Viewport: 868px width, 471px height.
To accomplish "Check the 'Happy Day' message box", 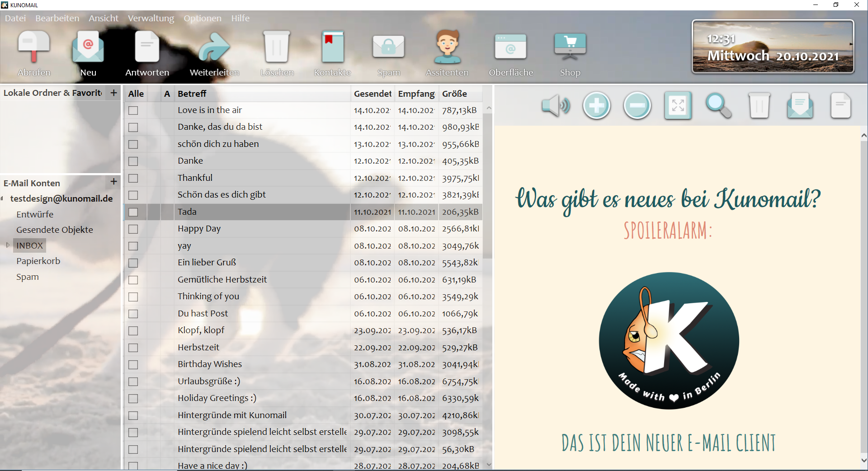I will (x=133, y=229).
